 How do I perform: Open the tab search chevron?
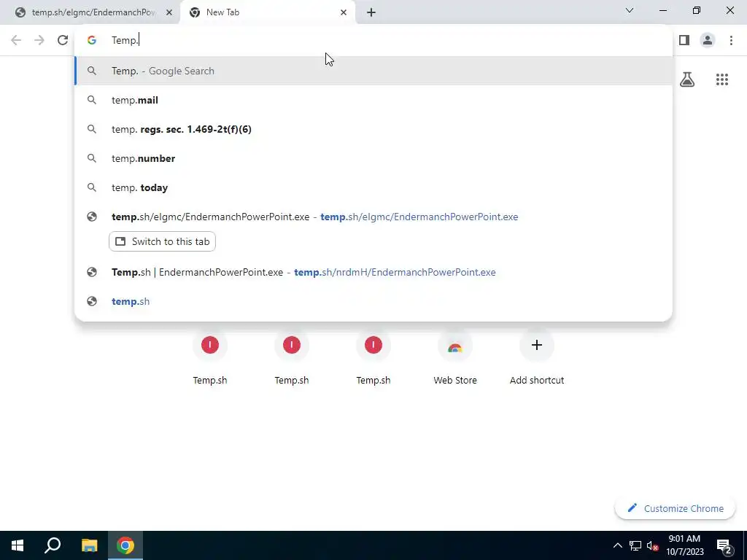tap(630, 10)
